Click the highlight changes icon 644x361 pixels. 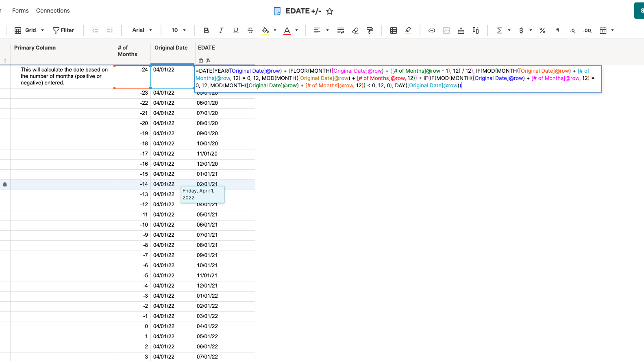coord(408,30)
